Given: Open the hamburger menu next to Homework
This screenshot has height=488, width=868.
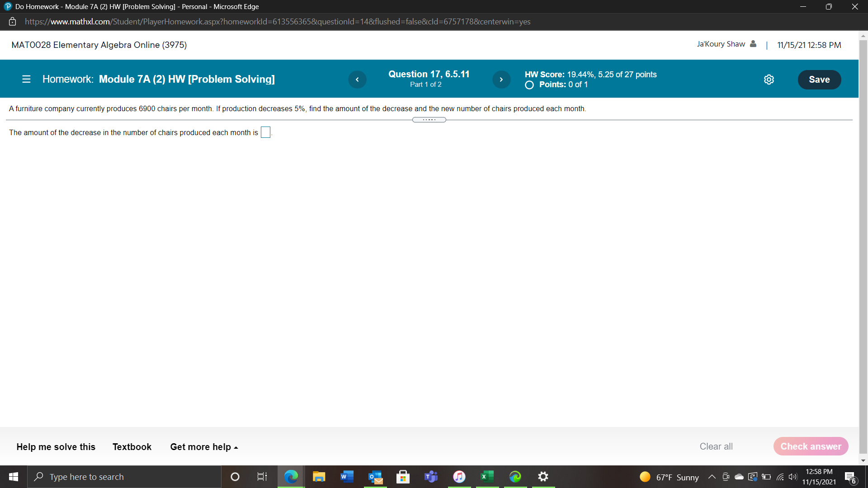Looking at the screenshot, I should point(26,79).
